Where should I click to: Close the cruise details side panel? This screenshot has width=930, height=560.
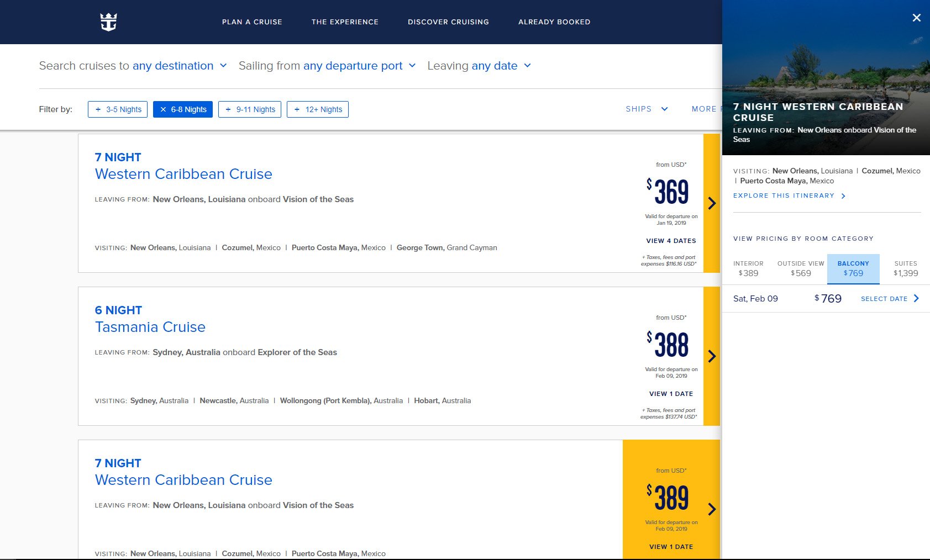pos(916,18)
